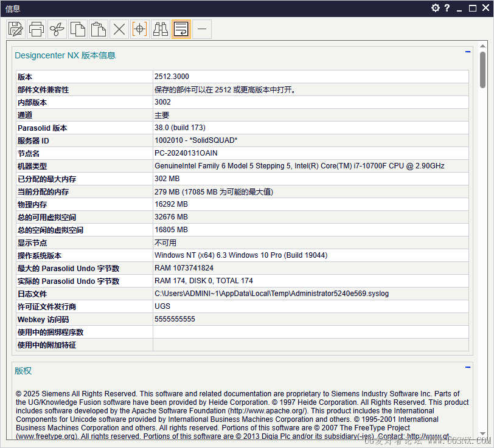Open help with the question mark
The width and height of the screenshot is (494, 448).
pos(447,8)
